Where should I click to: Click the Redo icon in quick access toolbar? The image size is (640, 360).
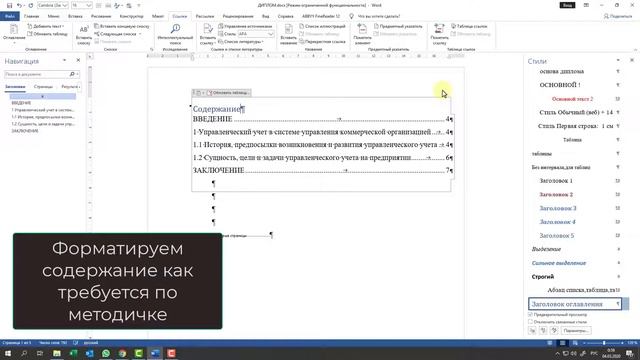(31, 5)
